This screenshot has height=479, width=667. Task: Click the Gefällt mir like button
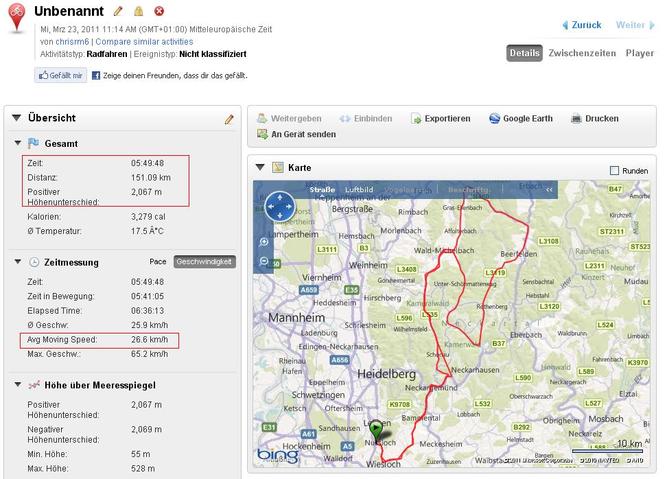[60, 75]
